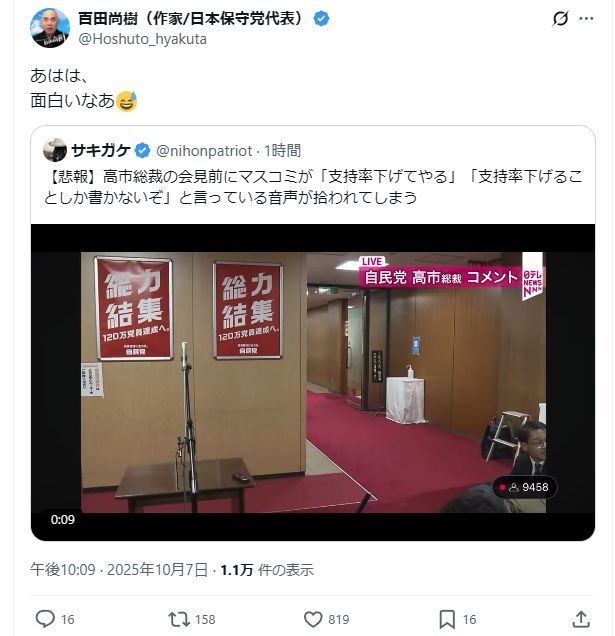Image resolution: width=615 pixels, height=636 pixels.
Task: Open the @nihonpatriot handle
Action: pyautogui.click(x=204, y=151)
